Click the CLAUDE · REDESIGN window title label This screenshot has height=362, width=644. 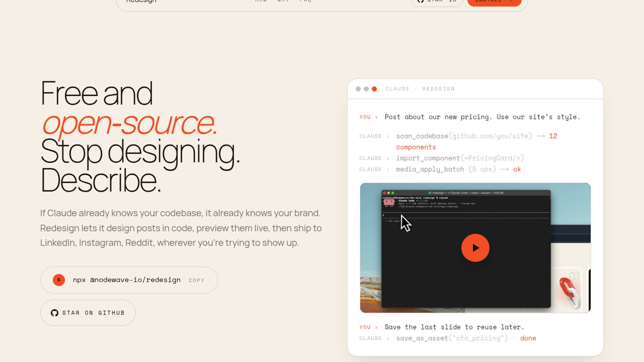420,89
